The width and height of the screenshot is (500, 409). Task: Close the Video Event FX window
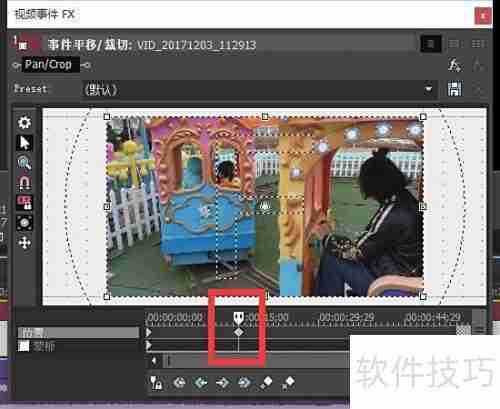[483, 16]
